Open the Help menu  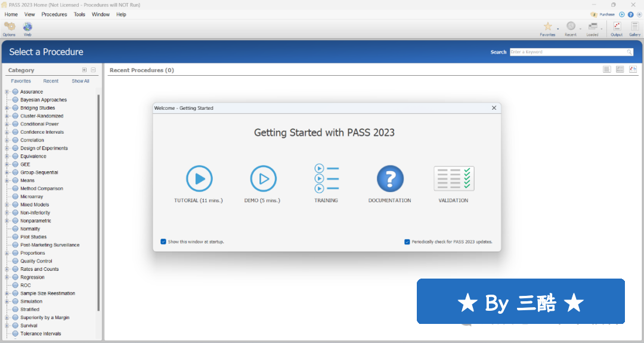(x=121, y=14)
